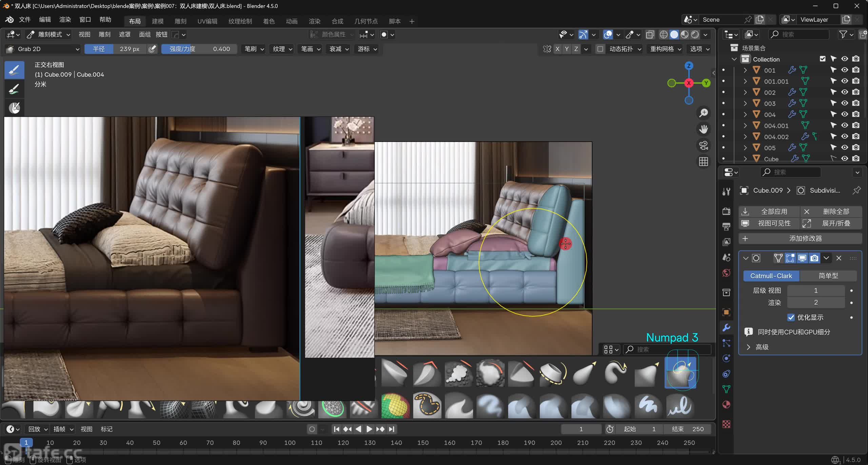Open the 文件 menu
The width and height of the screenshot is (868, 465).
tap(25, 19)
